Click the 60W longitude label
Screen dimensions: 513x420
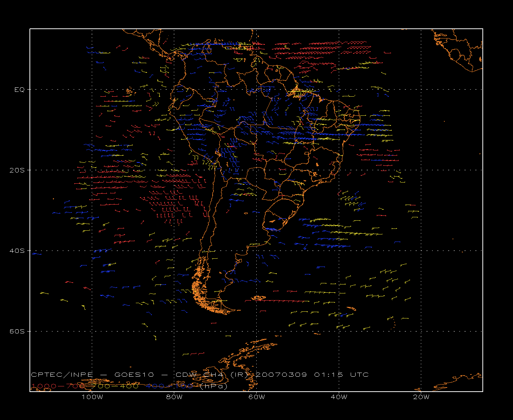coord(257,397)
